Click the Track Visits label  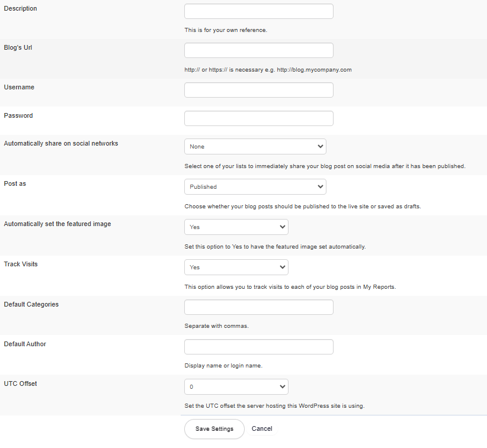click(x=21, y=264)
